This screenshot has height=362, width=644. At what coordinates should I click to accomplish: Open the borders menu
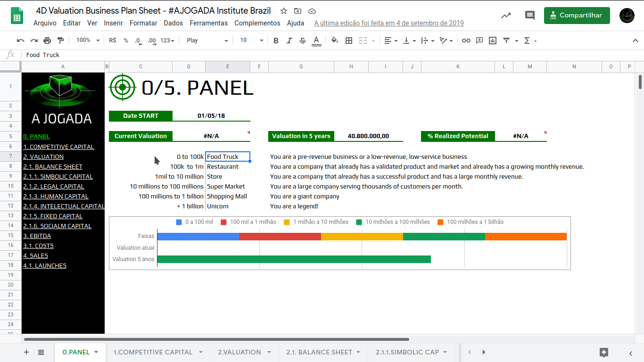[349, 41]
